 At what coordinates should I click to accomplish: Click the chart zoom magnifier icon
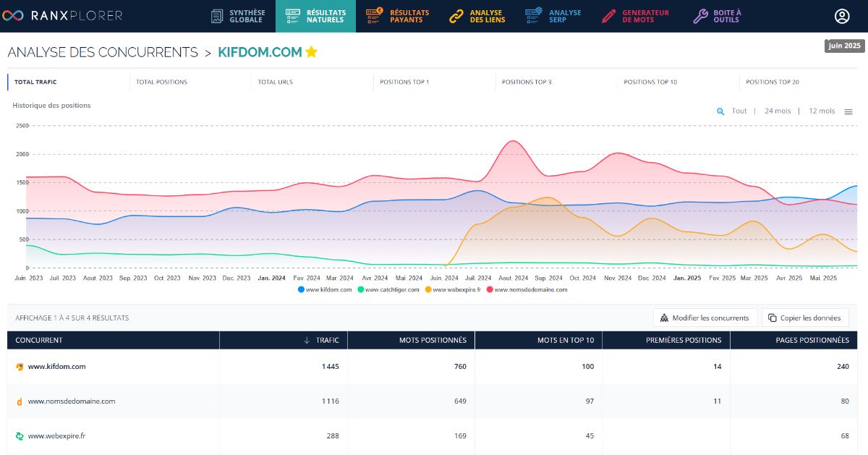click(720, 111)
